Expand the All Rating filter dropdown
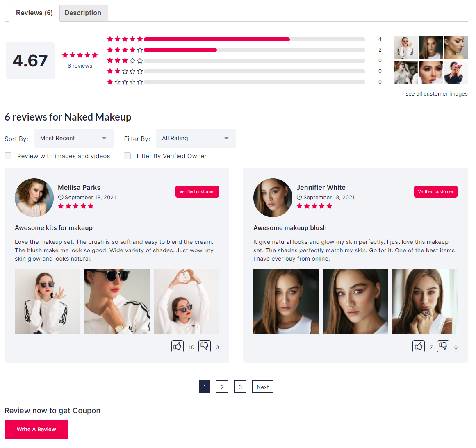The height and width of the screenshot is (448, 476). point(196,138)
